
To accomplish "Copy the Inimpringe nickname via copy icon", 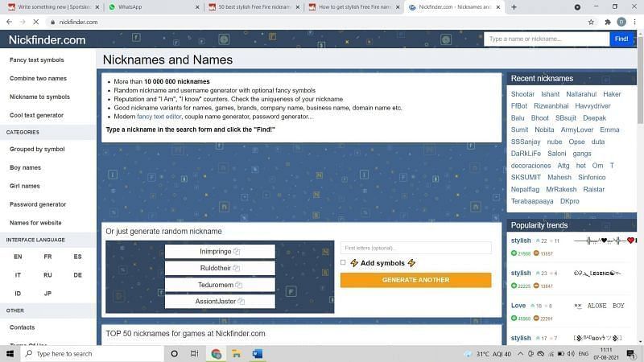I will [237, 252].
